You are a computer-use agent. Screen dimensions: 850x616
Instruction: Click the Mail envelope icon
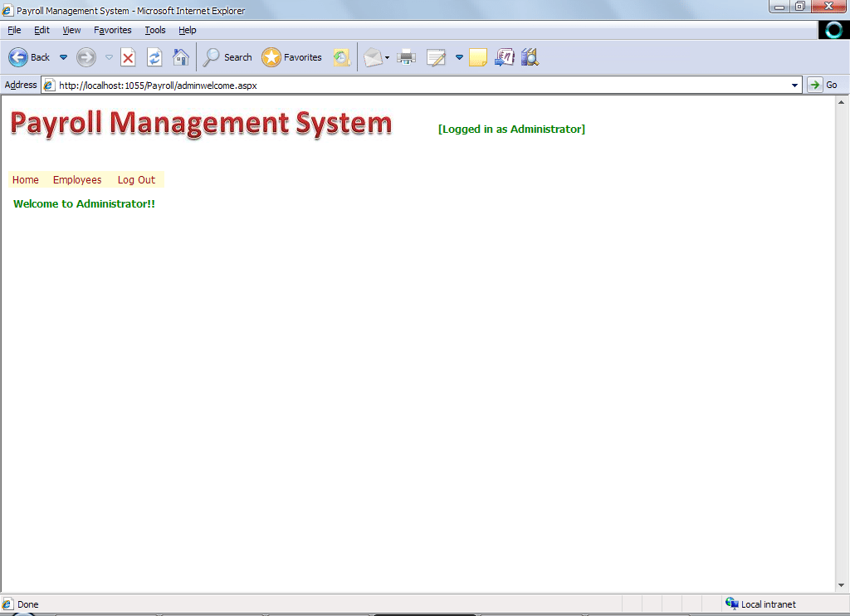(373, 57)
